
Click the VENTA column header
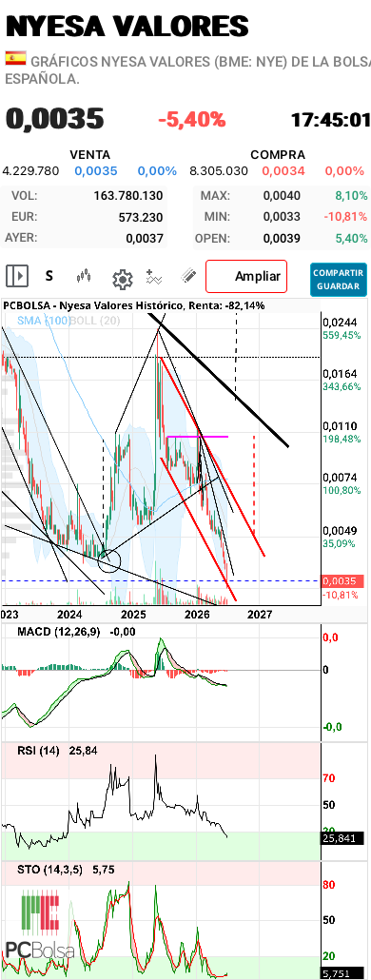point(90,155)
